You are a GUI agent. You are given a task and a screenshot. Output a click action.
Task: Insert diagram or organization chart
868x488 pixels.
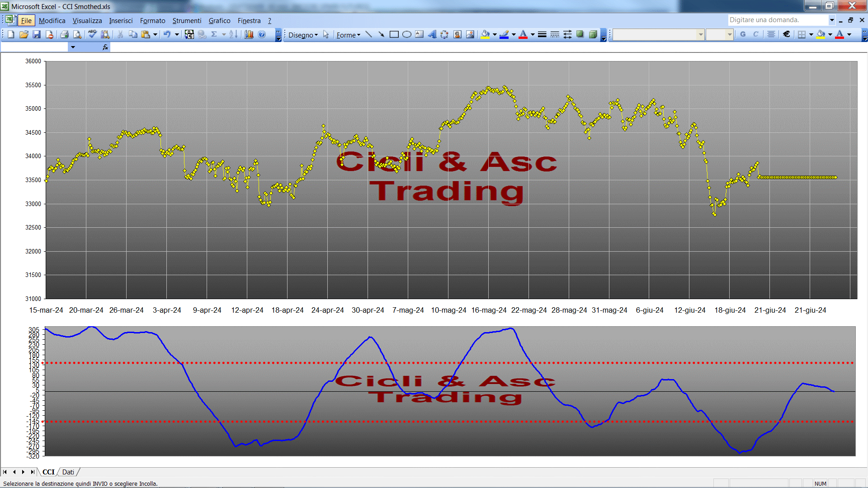pyautogui.click(x=444, y=34)
